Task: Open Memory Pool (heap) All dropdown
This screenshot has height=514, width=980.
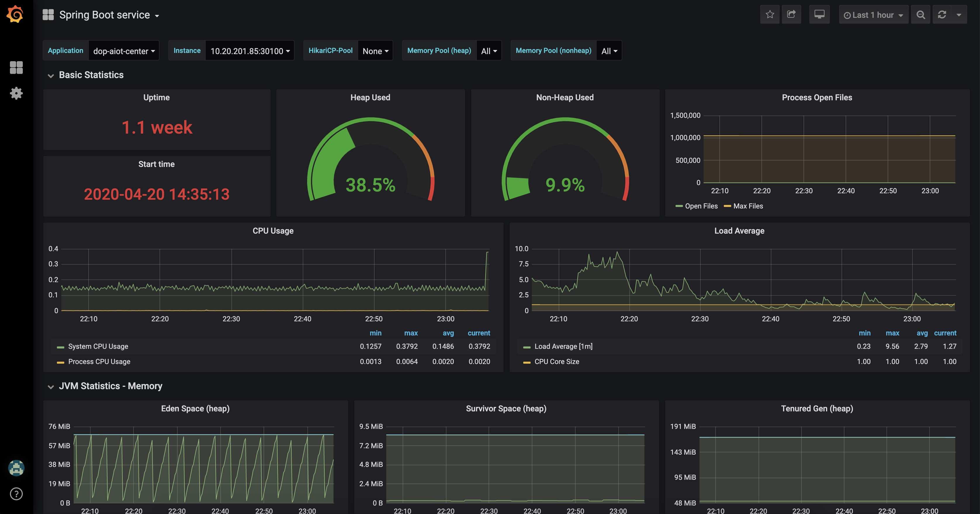Action: tap(489, 51)
